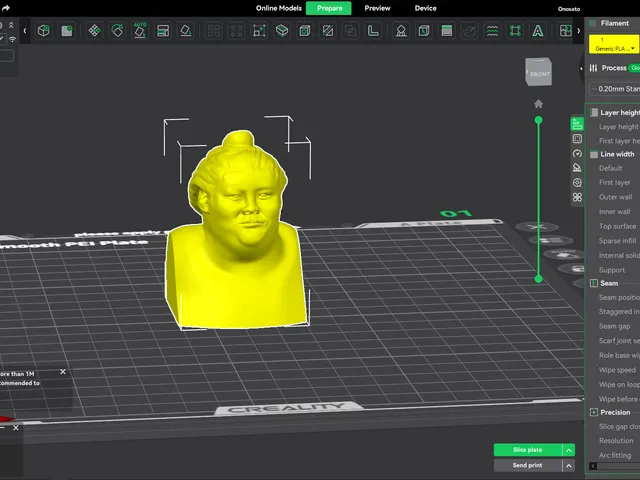The width and height of the screenshot is (640, 480).
Task: Close the notification with the X near 'more than 1M'
Action: [x=62, y=372]
